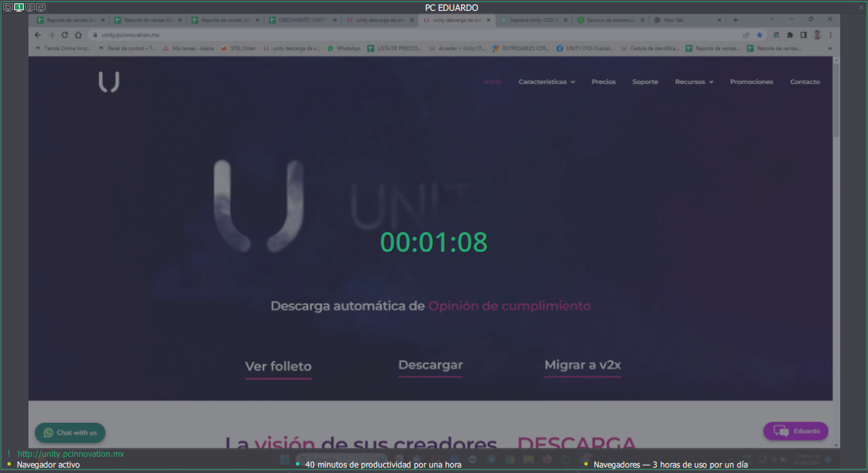868x473 pixels.
Task: Open the Precios page
Action: 604,81
